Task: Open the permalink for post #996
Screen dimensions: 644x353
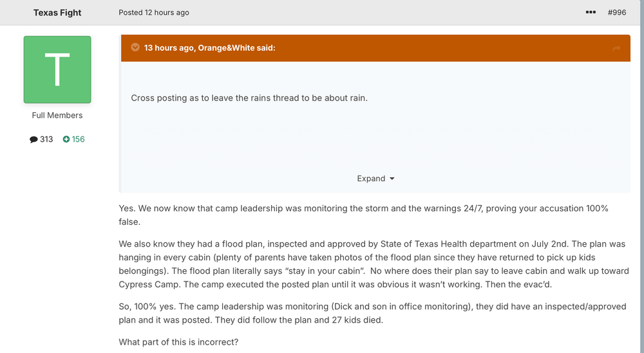Action: (617, 12)
